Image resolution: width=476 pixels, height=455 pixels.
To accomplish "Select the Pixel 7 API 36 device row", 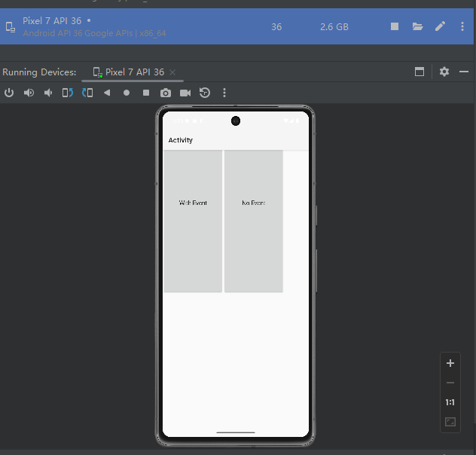I will click(x=236, y=26).
